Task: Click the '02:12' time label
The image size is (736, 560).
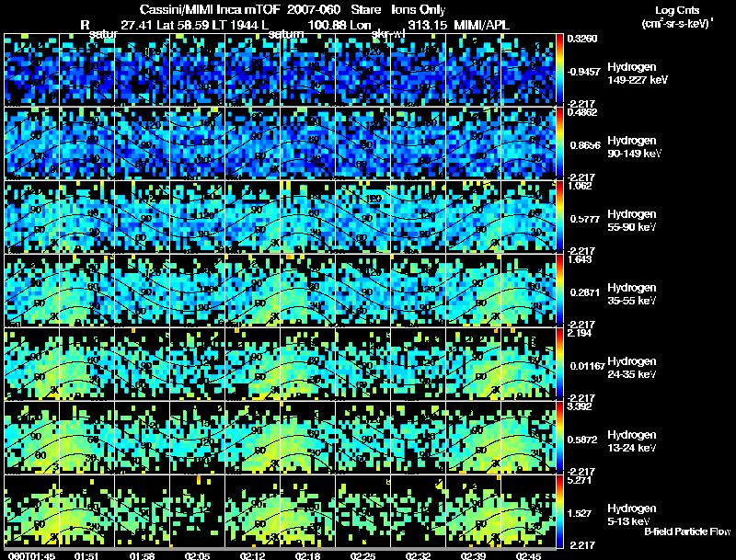Action: point(252,555)
